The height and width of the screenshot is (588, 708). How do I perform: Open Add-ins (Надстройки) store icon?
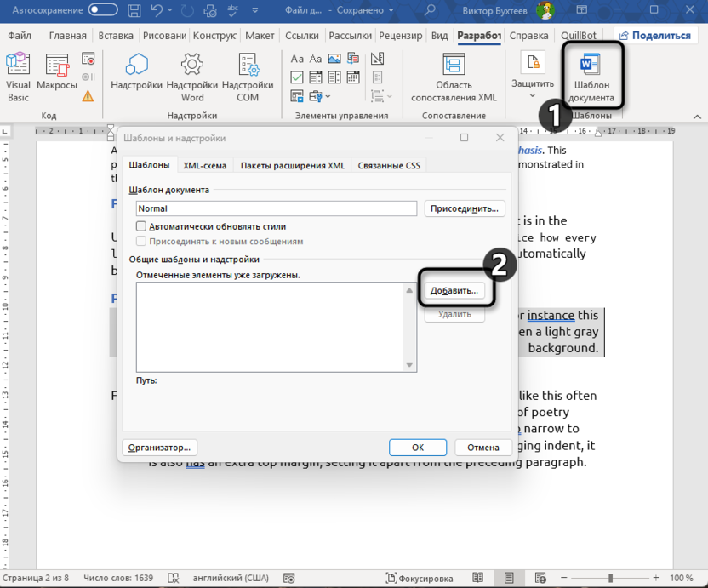(136, 73)
